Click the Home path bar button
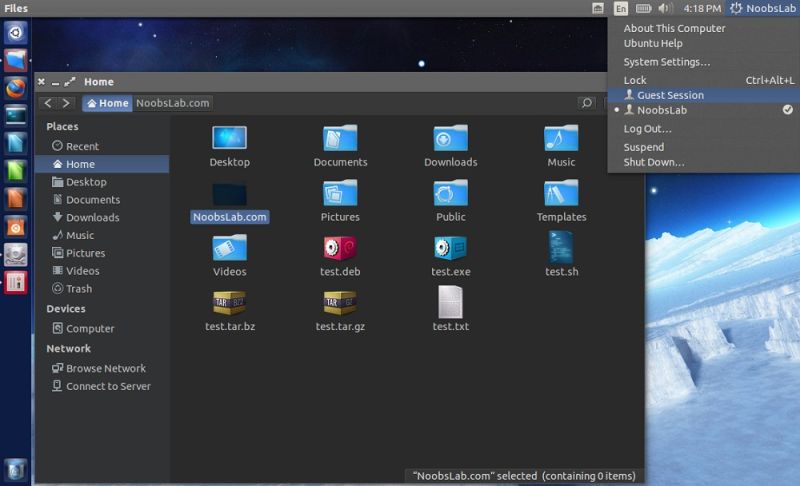The width and height of the screenshot is (800, 486). [x=107, y=103]
